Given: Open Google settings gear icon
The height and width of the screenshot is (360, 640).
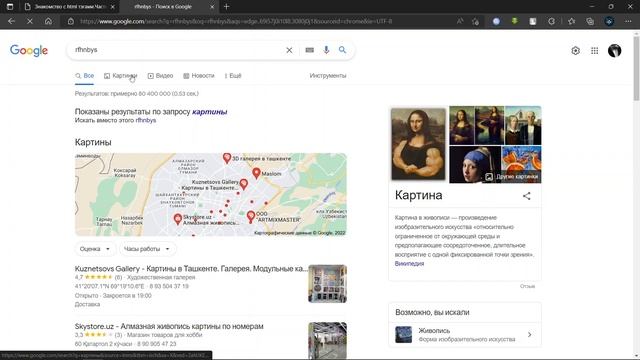Looking at the screenshot, I should click(x=576, y=51).
